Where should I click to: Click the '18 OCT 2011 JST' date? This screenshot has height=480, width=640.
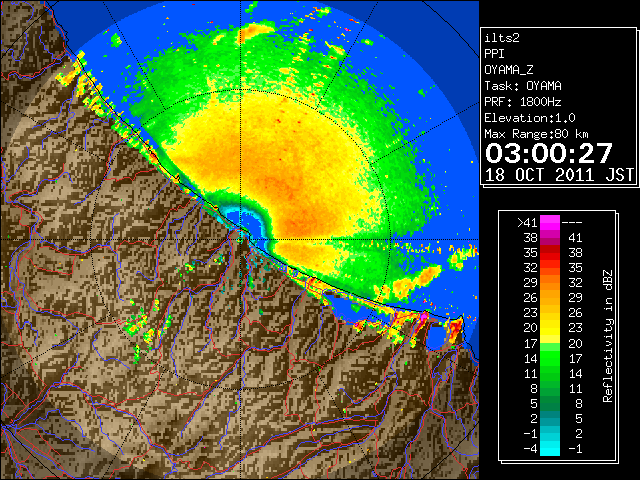[x=559, y=175]
